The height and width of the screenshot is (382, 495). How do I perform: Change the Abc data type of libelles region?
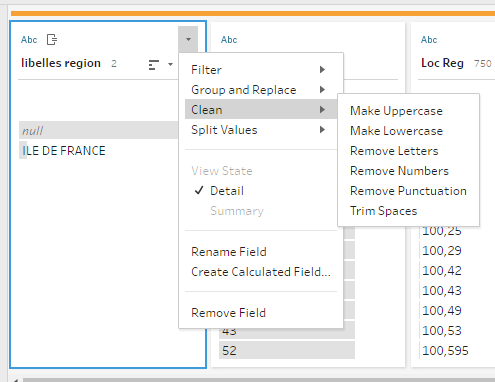[x=29, y=40]
